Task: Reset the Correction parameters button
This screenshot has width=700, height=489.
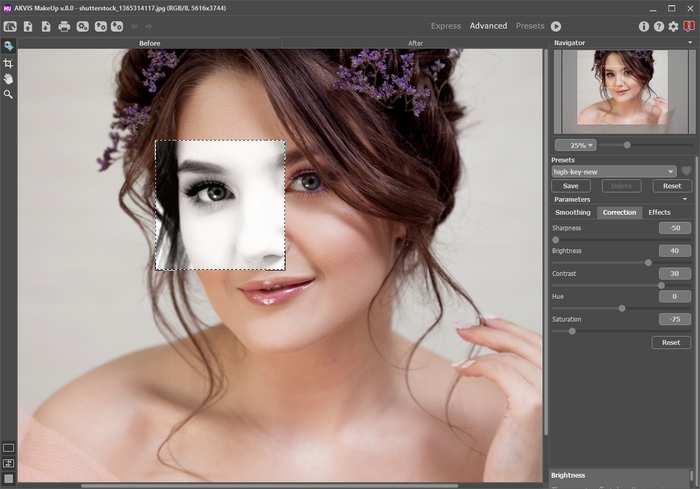Action: coord(671,343)
